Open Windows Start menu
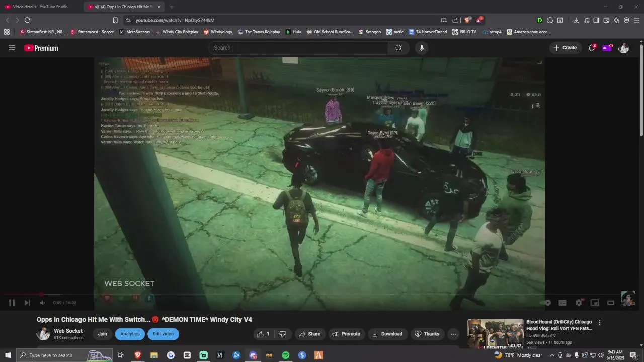Image resolution: width=644 pixels, height=362 pixels. click(8, 355)
